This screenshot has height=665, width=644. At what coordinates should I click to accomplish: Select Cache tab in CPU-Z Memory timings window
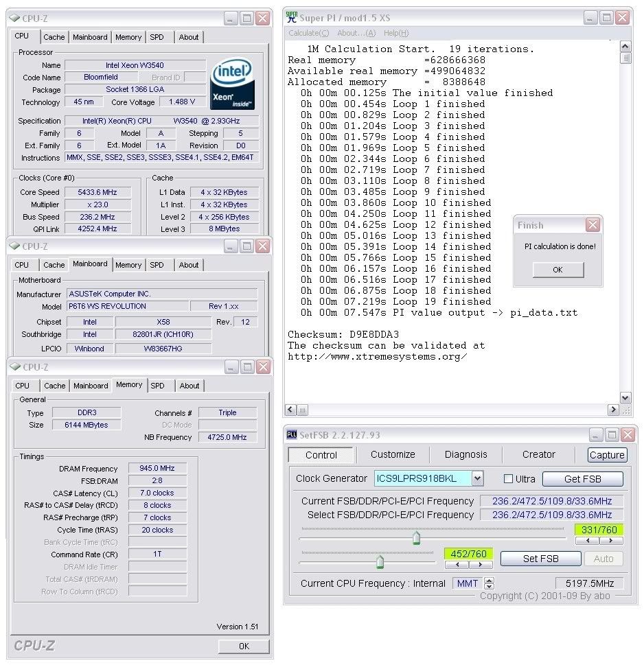tap(55, 386)
